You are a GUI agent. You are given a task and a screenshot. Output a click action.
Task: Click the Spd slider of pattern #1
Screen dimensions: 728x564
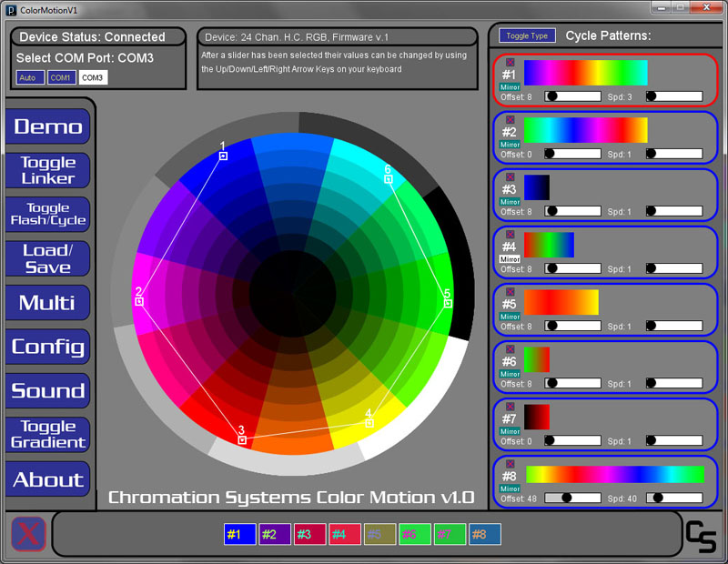(674, 96)
